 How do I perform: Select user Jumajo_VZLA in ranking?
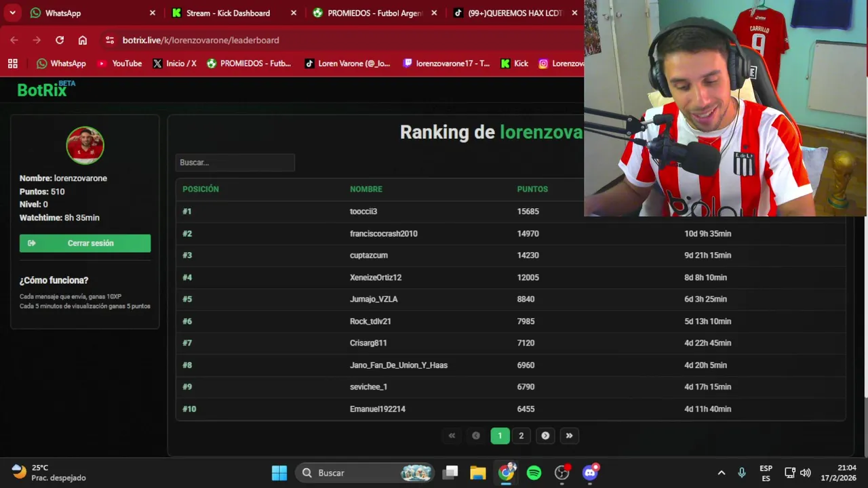(x=374, y=299)
